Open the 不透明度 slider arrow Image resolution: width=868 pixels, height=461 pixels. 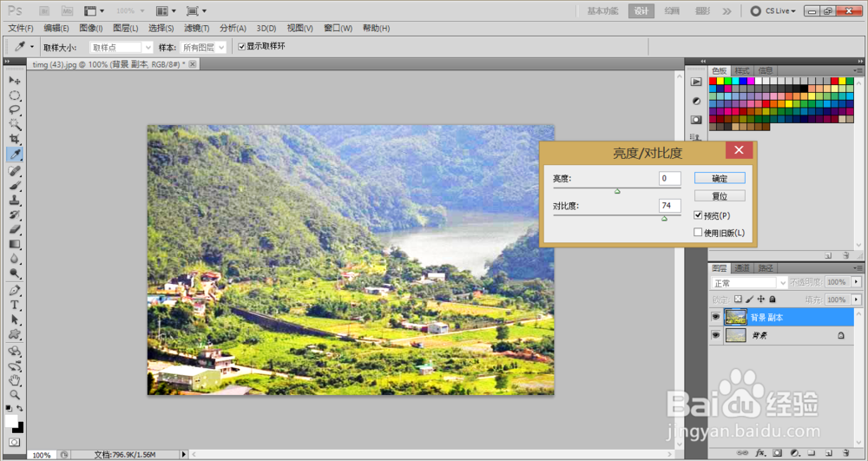857,282
